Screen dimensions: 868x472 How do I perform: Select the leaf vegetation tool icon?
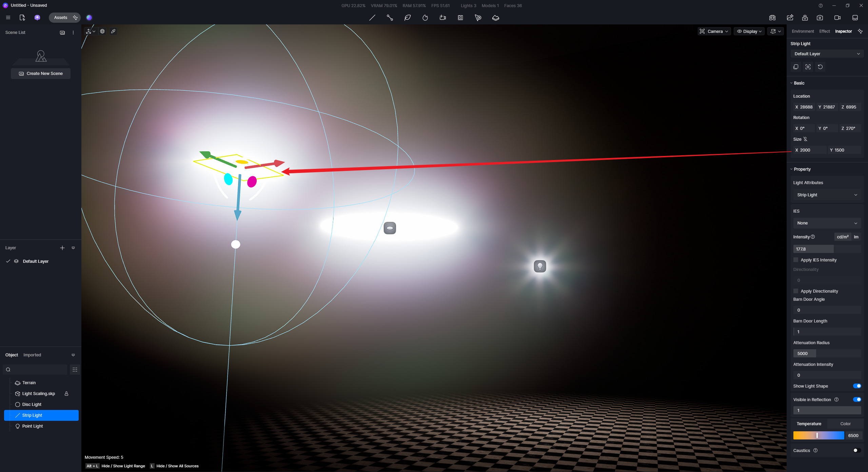(408, 18)
